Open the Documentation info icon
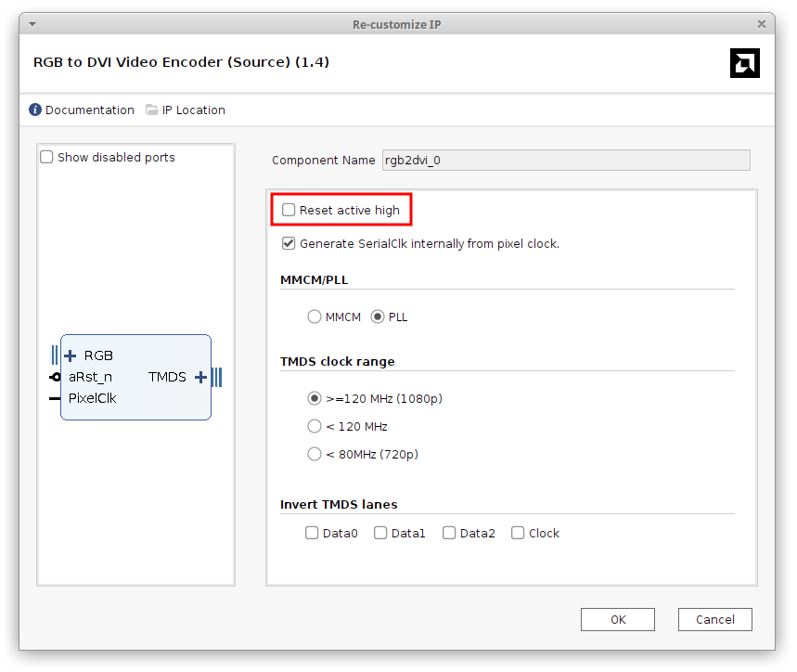Screen dimensions: 797x672 click(35, 110)
